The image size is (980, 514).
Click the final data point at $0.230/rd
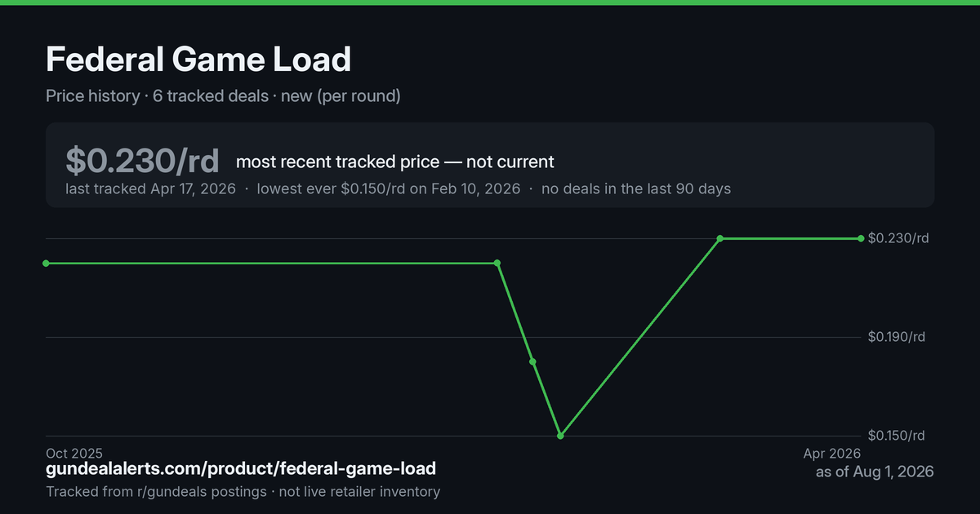(x=861, y=238)
